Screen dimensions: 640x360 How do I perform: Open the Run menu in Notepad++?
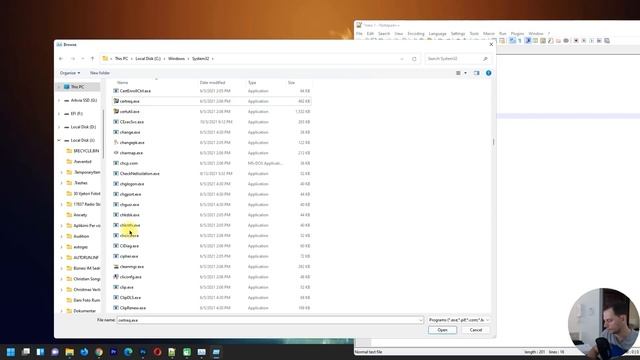(502, 33)
